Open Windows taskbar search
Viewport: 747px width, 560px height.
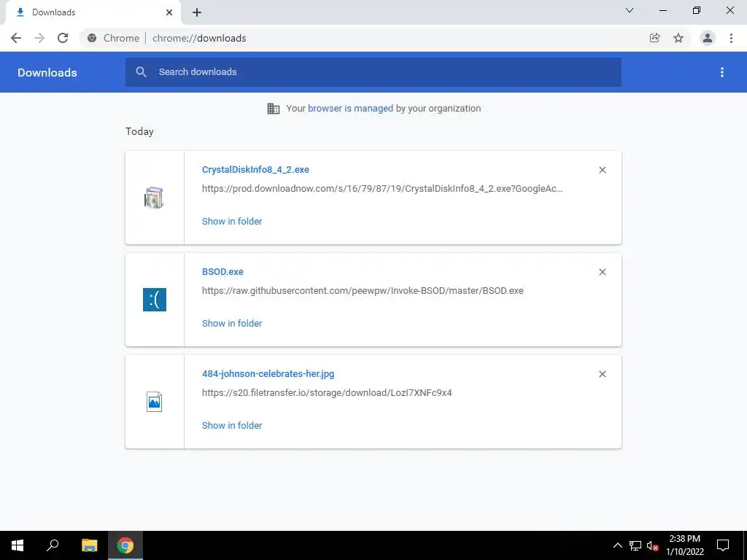[x=53, y=545]
